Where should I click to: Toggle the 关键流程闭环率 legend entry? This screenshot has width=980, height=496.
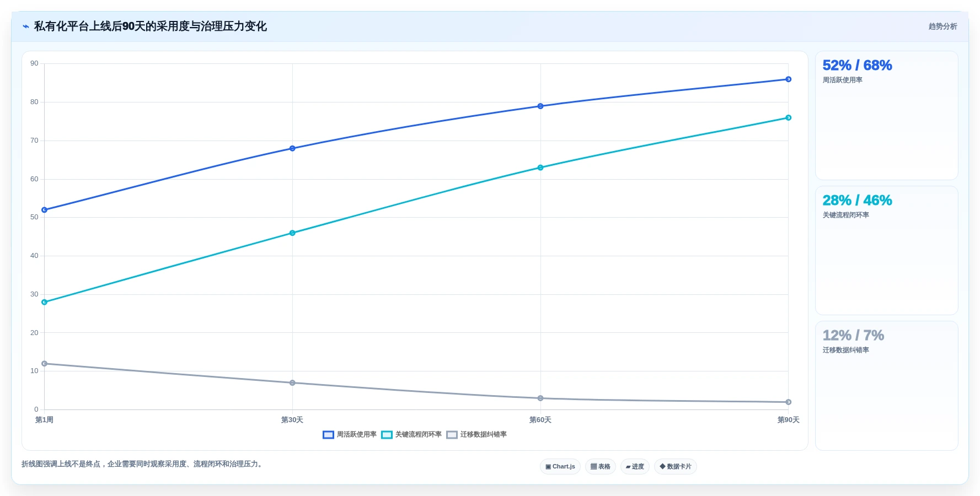(411, 435)
